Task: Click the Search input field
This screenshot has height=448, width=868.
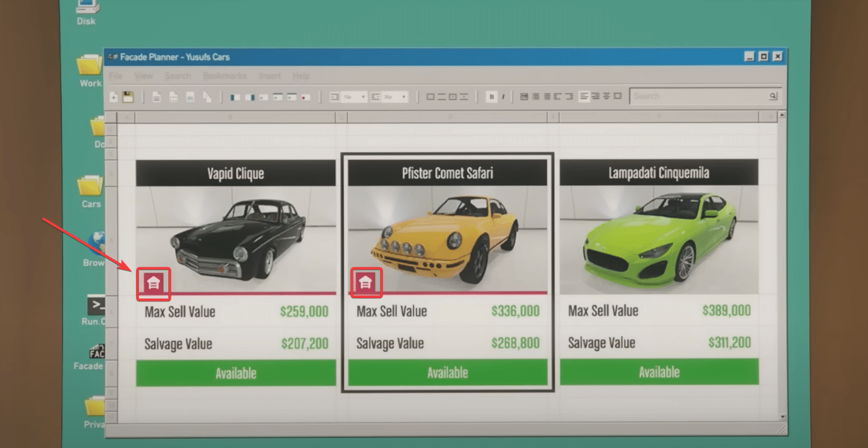Action: tap(699, 96)
